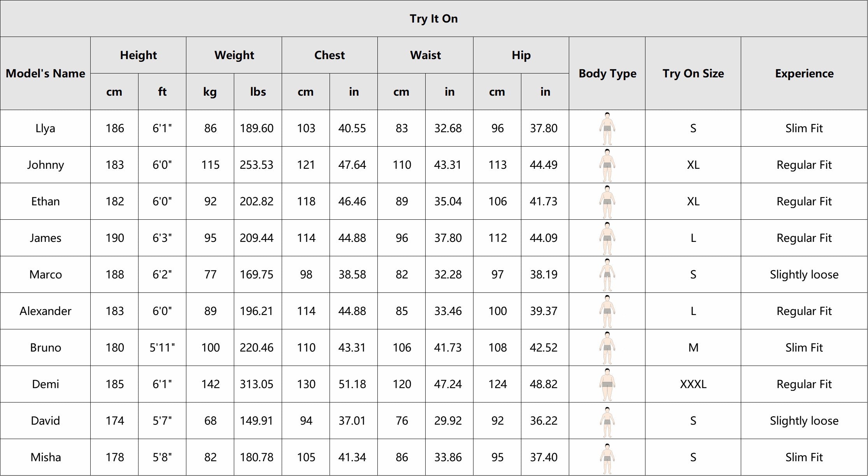
Task: Select Demi's body type figure icon
Action: [x=607, y=384]
